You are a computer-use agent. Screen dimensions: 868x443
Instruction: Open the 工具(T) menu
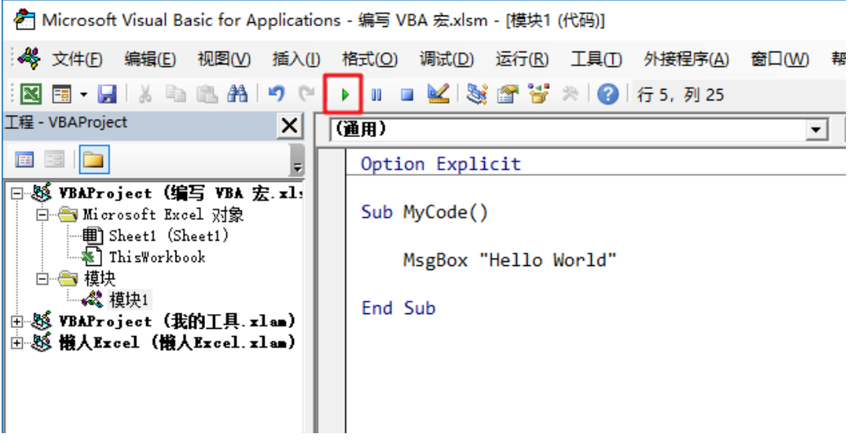[596, 60]
